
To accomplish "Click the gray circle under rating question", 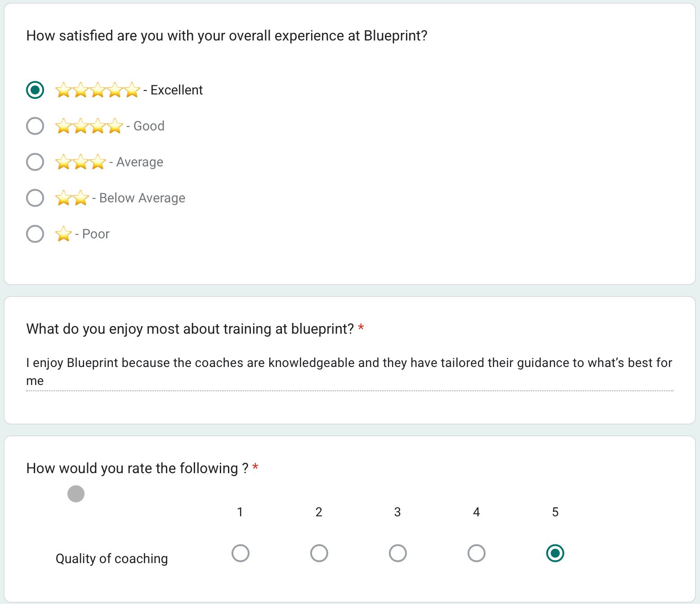I will (76, 493).
